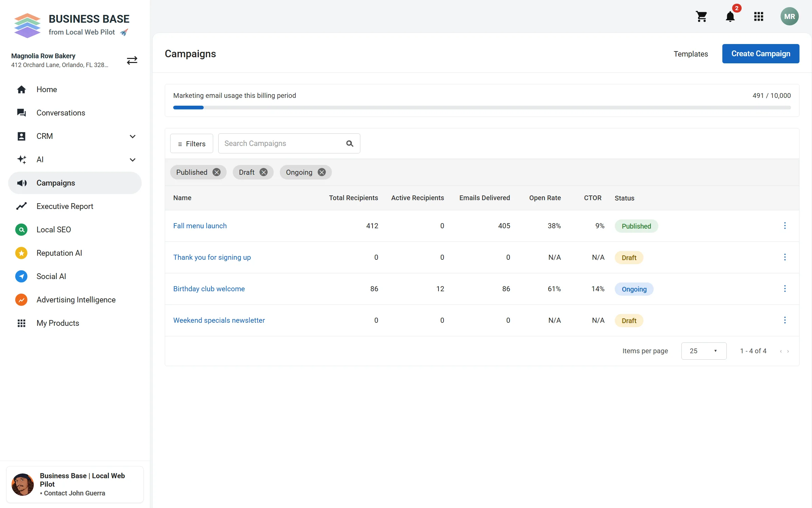Click the Advertising Intelligence orange icon

(21, 300)
